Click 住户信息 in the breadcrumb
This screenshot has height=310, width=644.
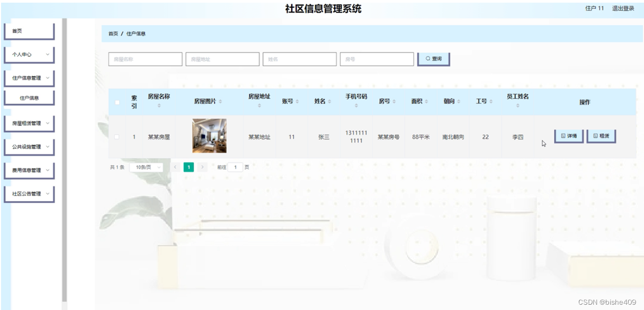136,34
